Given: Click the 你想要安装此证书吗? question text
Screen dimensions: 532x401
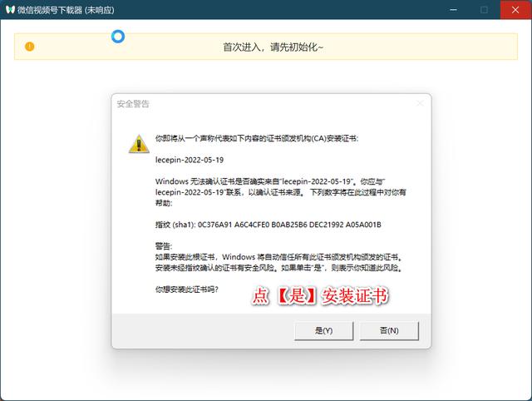Looking at the screenshot, I should coord(193,290).
